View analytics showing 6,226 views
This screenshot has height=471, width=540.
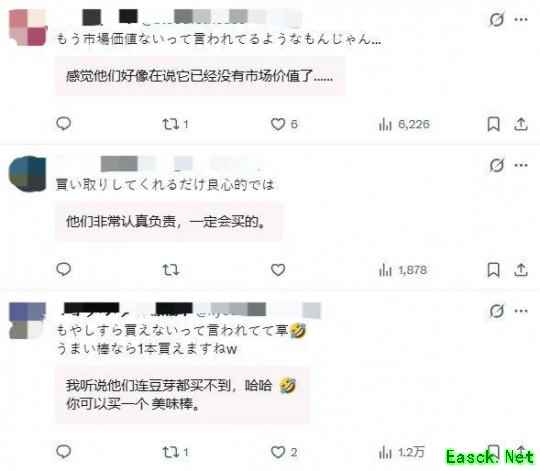(x=404, y=124)
